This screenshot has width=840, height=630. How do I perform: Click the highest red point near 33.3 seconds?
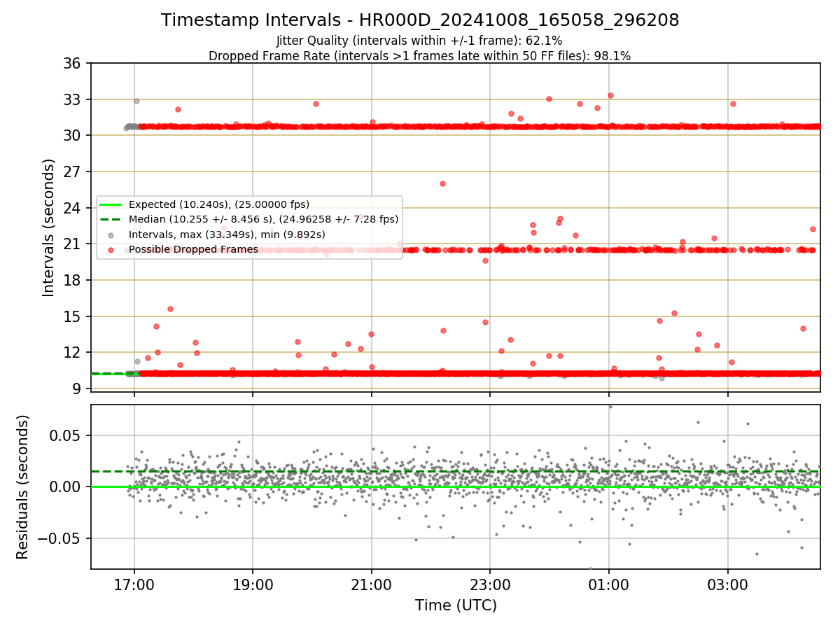point(610,95)
